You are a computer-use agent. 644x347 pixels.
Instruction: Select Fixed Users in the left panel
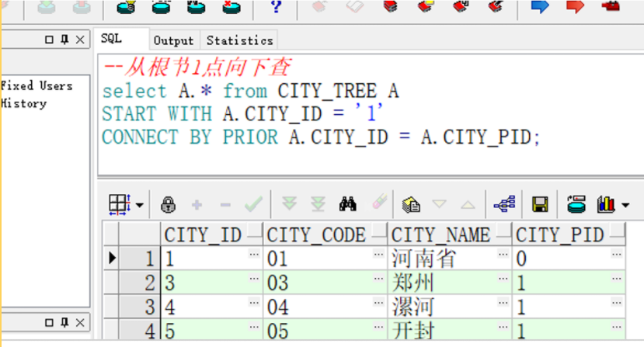37,86
